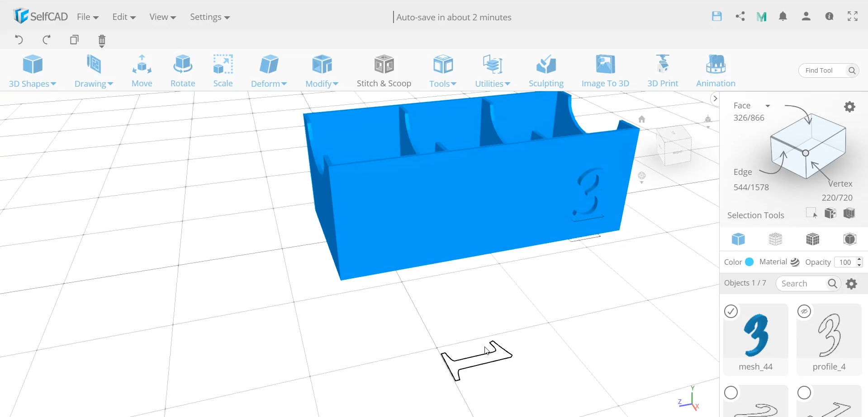Click the Delete trash icon

102,41
